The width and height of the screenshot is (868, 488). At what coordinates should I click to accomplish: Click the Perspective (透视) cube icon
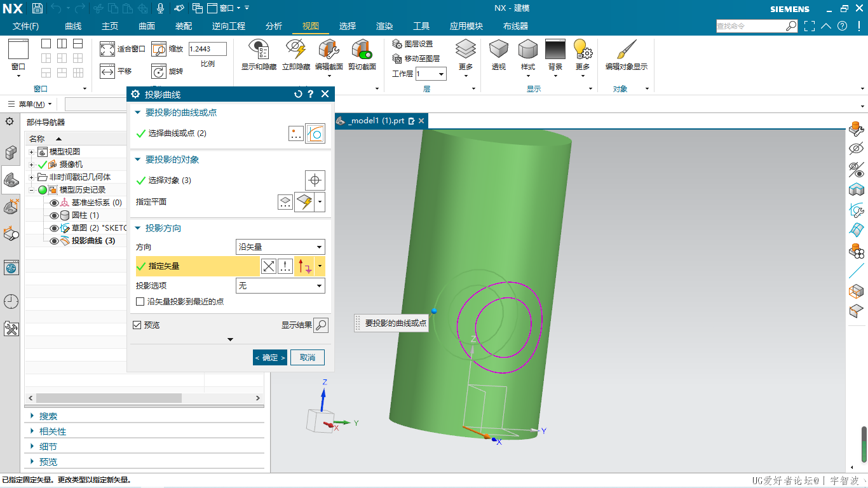point(499,49)
